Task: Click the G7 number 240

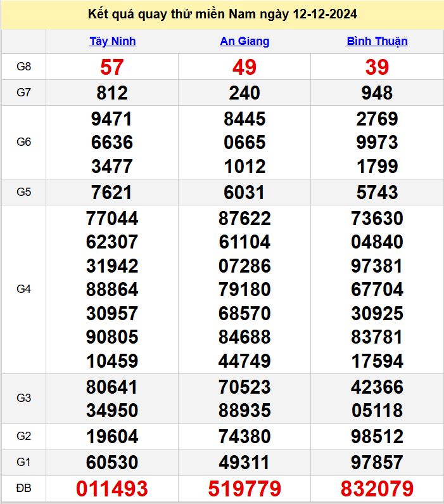Action: click(x=244, y=93)
